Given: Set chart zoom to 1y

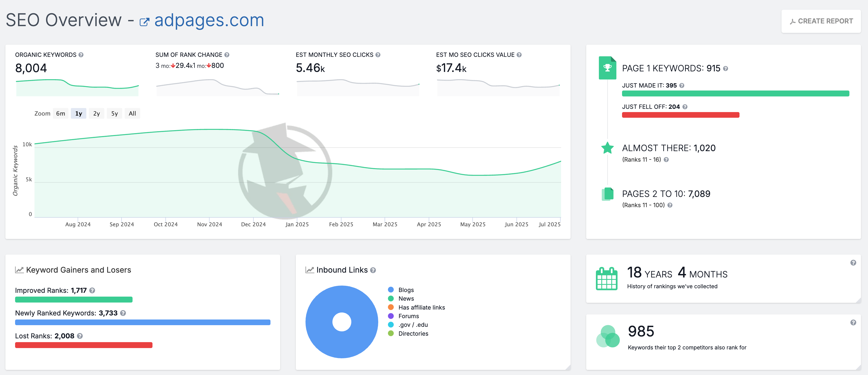Looking at the screenshot, I should point(78,113).
